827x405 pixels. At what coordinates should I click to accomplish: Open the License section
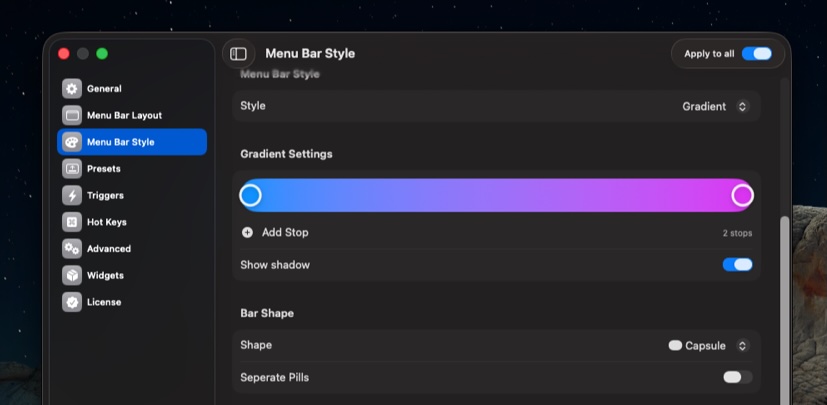pyautogui.click(x=132, y=302)
